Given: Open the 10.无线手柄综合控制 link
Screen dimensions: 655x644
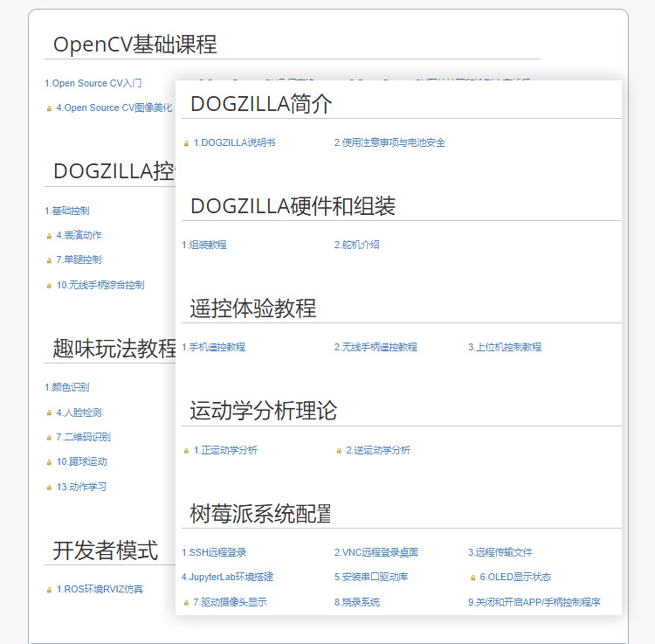Looking at the screenshot, I should [x=100, y=285].
